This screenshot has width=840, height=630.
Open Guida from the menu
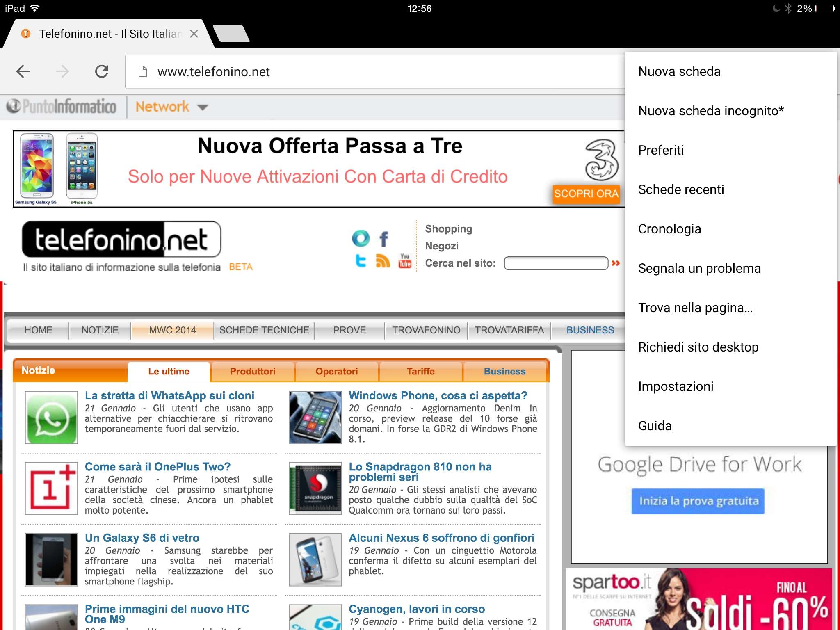[730, 426]
